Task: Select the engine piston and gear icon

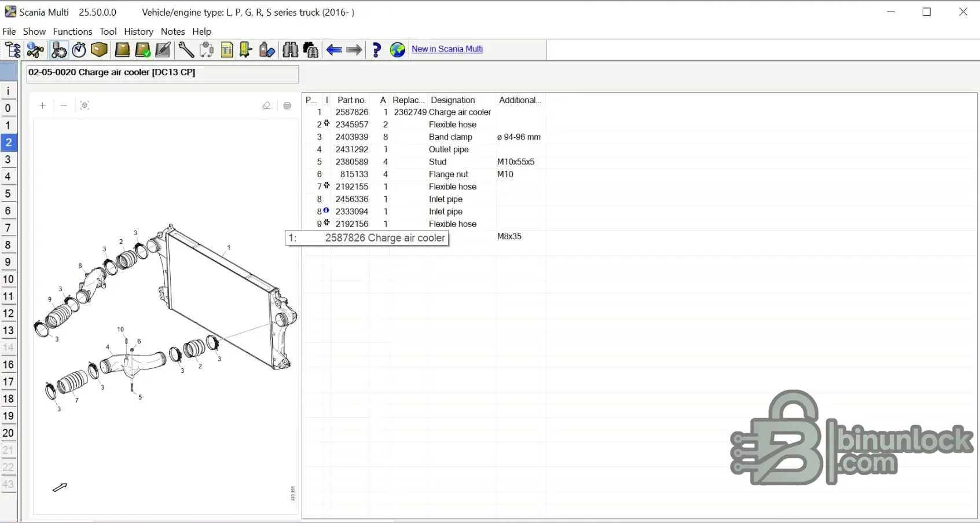Action: pyautogui.click(x=59, y=50)
